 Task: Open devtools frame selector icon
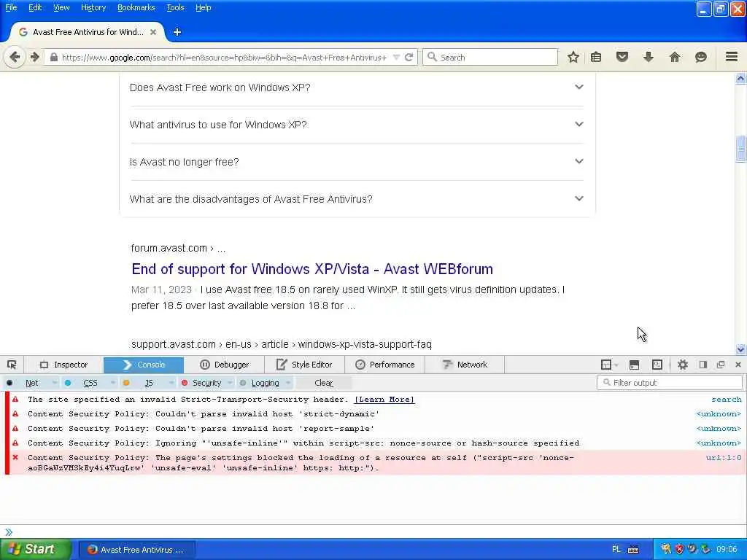pyautogui.click(x=609, y=365)
